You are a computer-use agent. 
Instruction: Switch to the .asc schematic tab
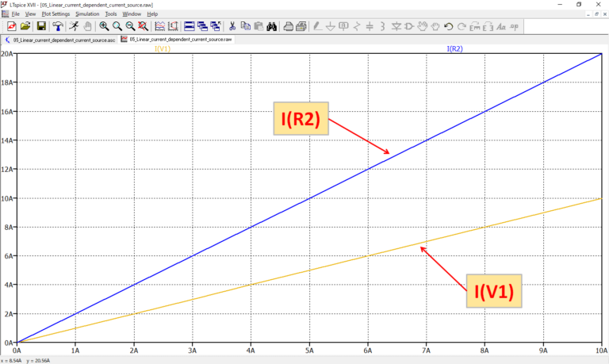coord(60,38)
